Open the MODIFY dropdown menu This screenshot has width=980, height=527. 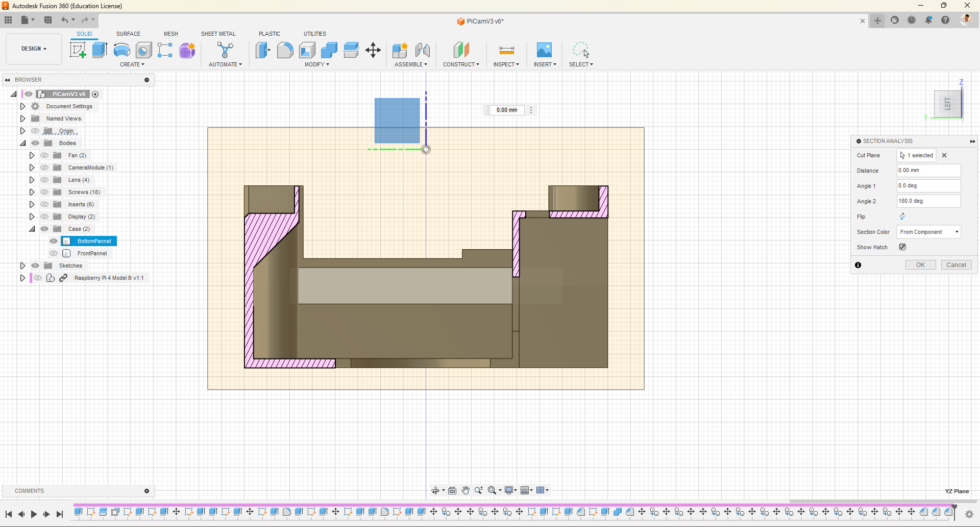pos(317,64)
